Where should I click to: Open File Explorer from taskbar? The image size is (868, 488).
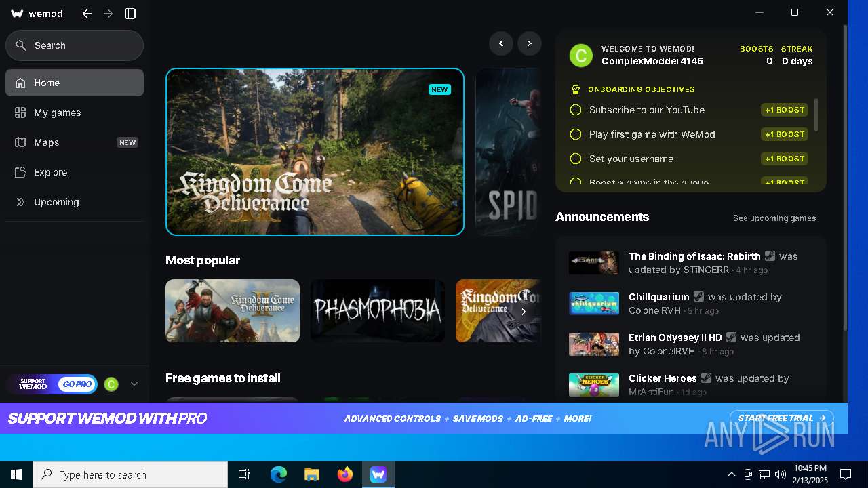[312, 474]
